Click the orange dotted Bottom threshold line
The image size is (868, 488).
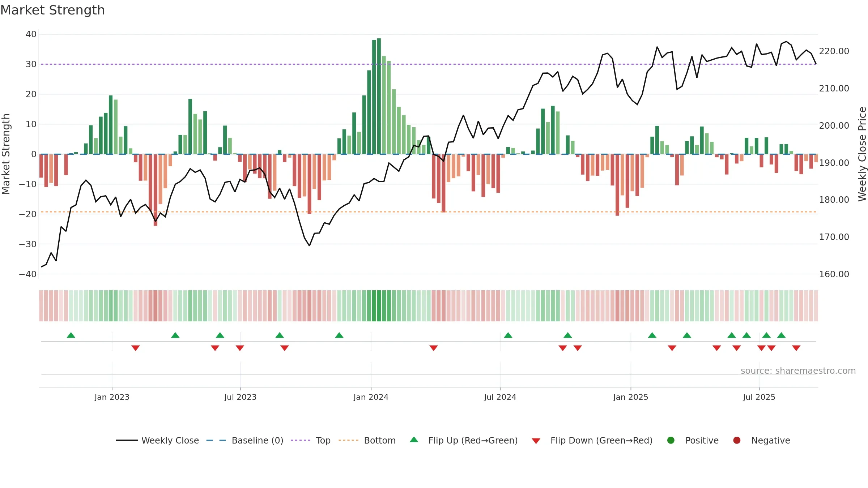point(429,212)
